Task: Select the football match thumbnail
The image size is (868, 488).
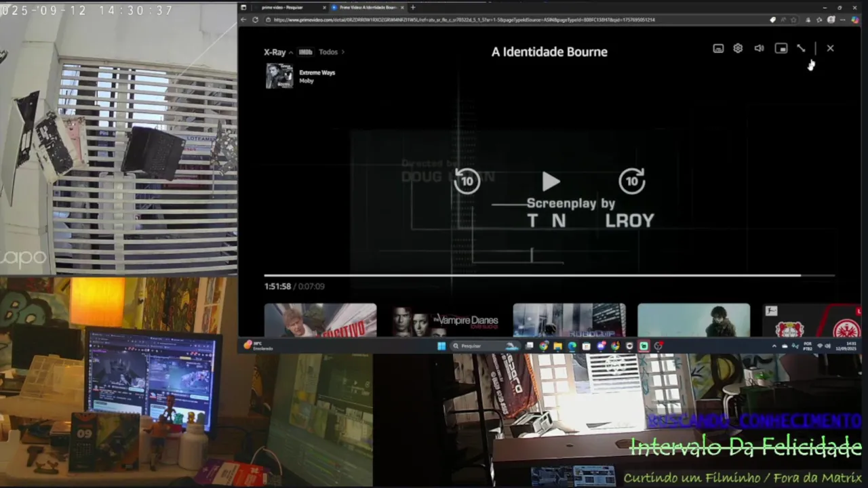Action: 812,320
